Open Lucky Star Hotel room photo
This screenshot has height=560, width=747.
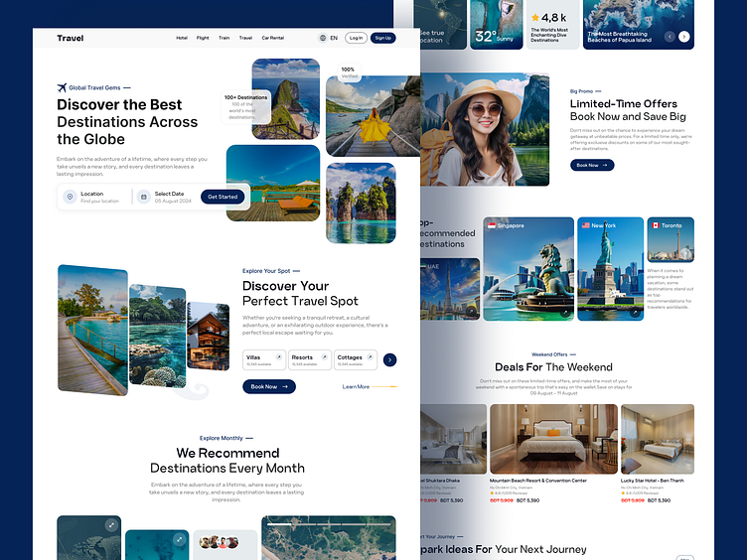coord(658,439)
